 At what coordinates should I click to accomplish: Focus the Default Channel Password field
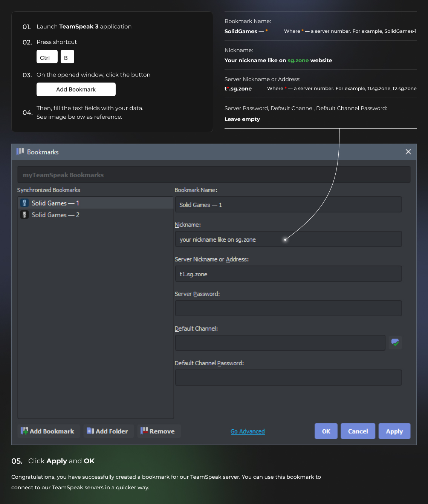288,378
